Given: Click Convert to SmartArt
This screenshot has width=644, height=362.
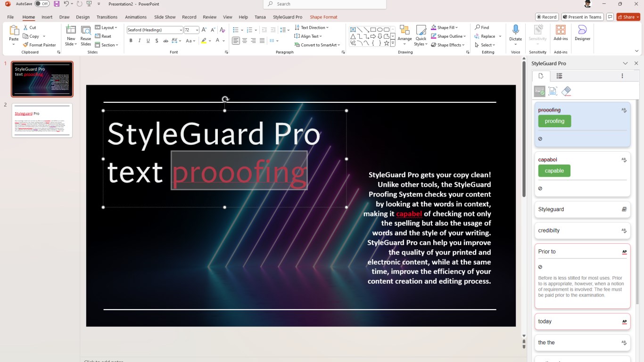Looking at the screenshot, I should coord(317,45).
